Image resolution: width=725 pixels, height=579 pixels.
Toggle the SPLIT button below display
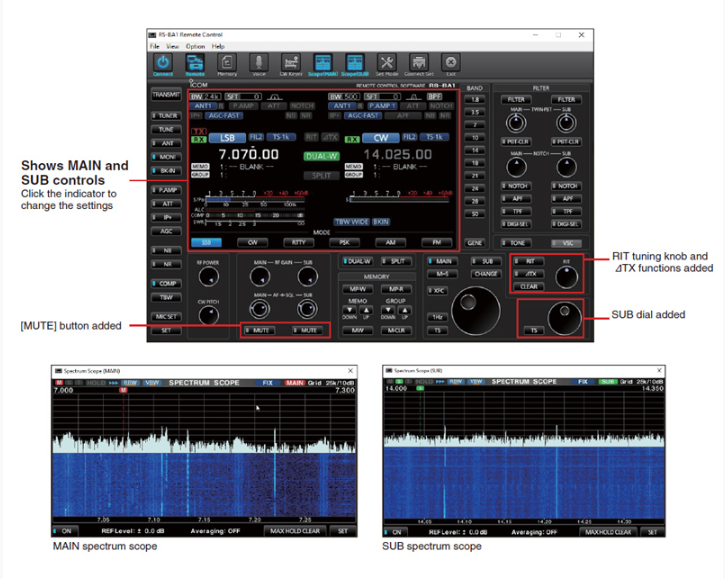[x=396, y=261]
